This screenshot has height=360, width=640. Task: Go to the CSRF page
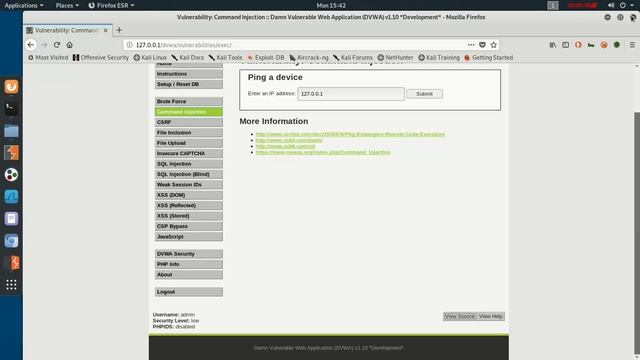(189, 122)
